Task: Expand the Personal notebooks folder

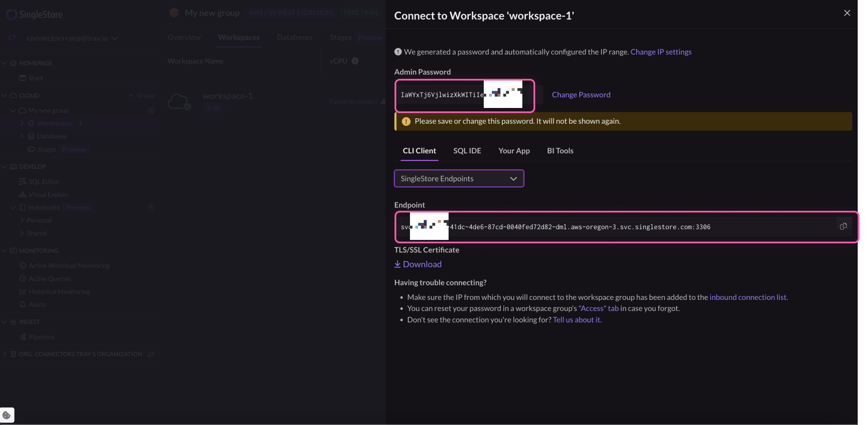Action: point(22,220)
